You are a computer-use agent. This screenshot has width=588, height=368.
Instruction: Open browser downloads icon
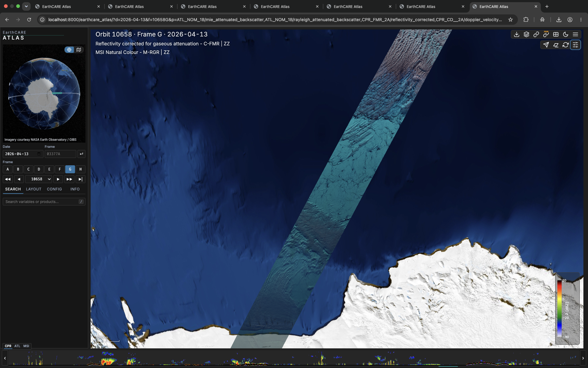click(x=559, y=20)
